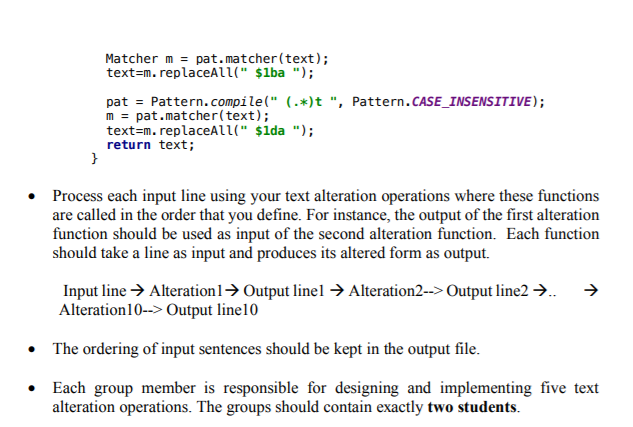
Task: Click the purple CASE_INSENSITIVE constant
Action: coord(471,101)
